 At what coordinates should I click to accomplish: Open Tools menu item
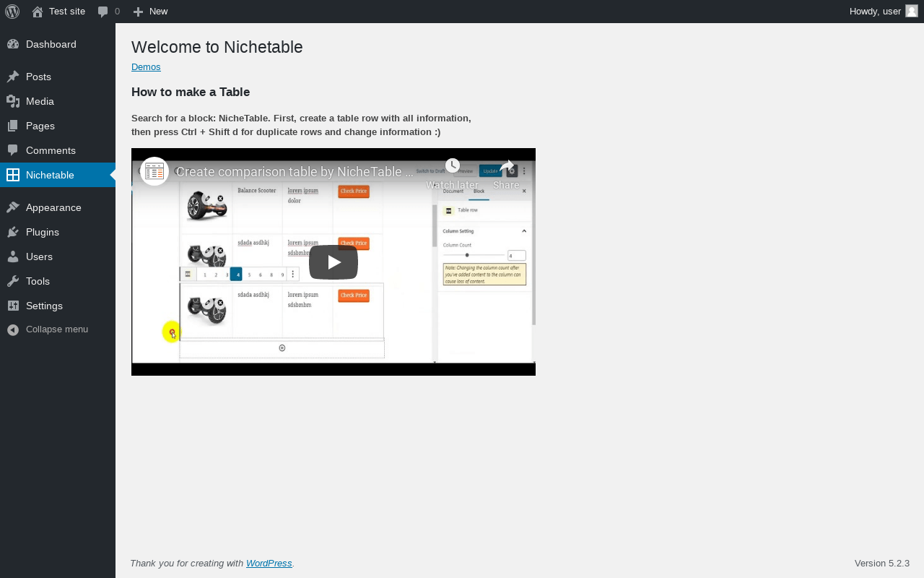pyautogui.click(x=58, y=281)
